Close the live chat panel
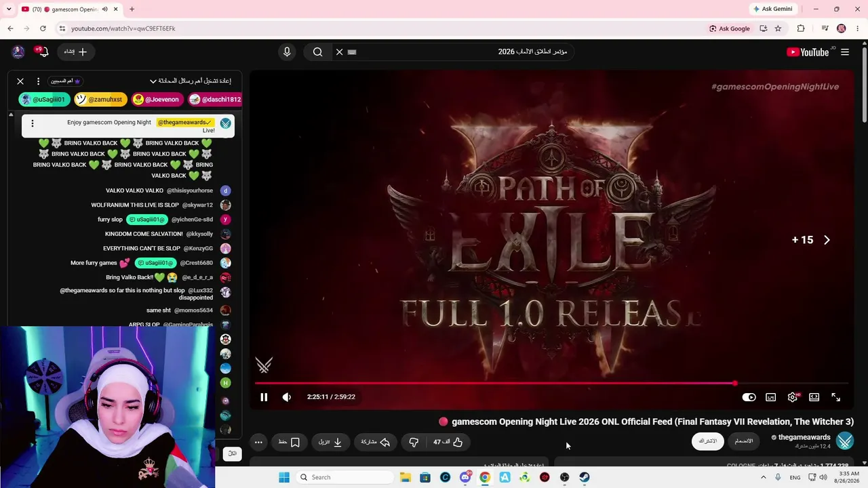Image resolution: width=868 pixels, height=488 pixels. (x=20, y=81)
